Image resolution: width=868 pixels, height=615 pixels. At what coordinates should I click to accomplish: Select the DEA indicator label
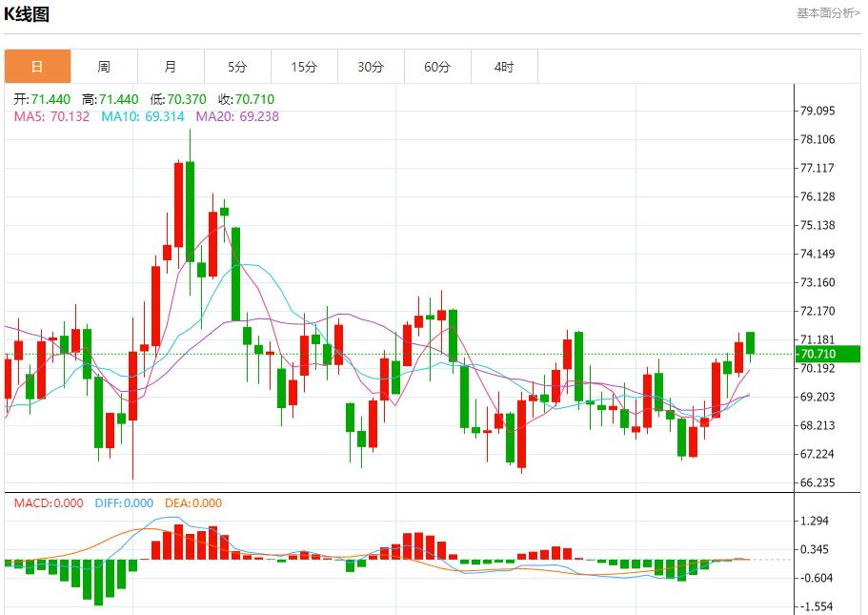tap(193, 503)
